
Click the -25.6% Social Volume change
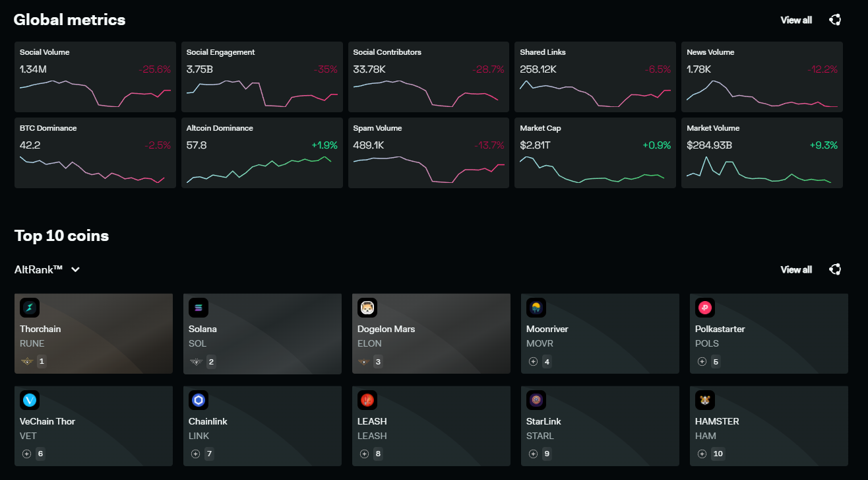click(154, 69)
